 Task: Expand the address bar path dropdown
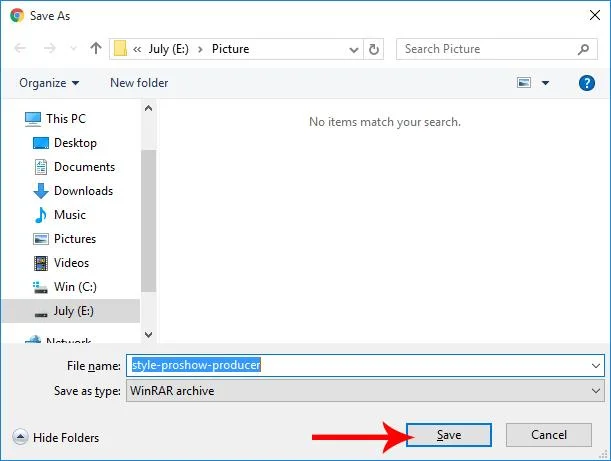point(354,49)
